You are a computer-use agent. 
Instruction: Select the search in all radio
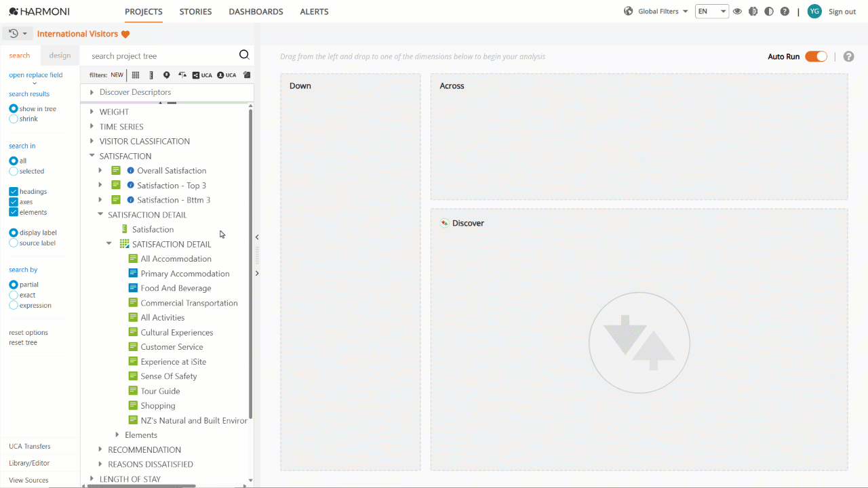tap(14, 161)
